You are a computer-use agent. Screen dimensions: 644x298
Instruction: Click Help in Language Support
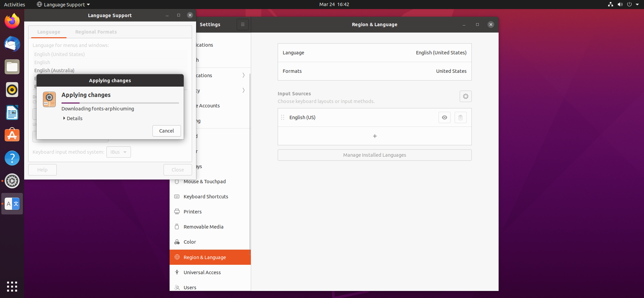(42, 170)
